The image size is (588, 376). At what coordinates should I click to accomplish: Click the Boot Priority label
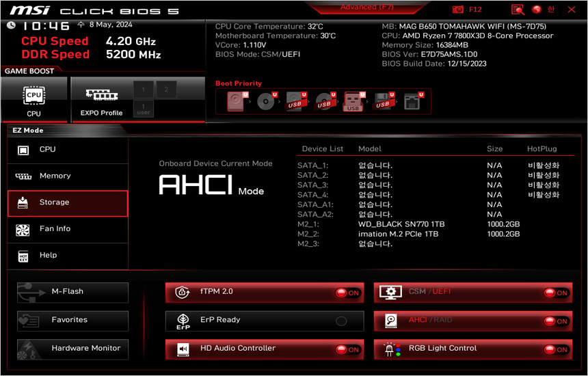(x=239, y=83)
